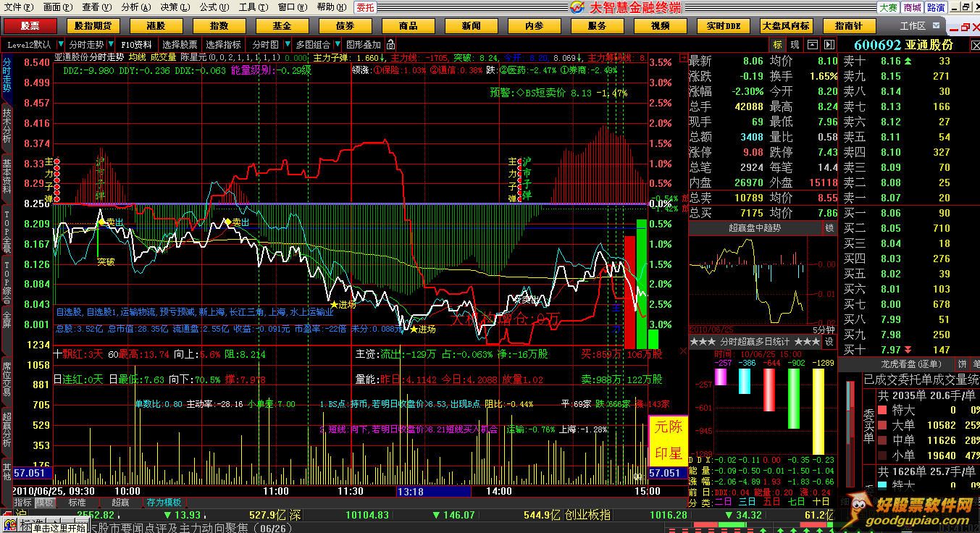This screenshot has width=980, height=533.
Task: Switch to the 席位交易 side tab
Action: click(7, 379)
